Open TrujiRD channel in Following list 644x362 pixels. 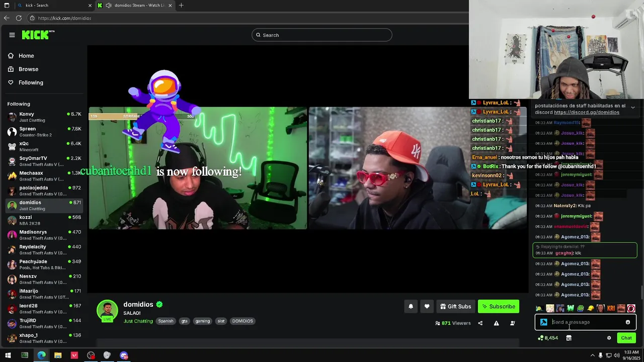click(x=44, y=323)
